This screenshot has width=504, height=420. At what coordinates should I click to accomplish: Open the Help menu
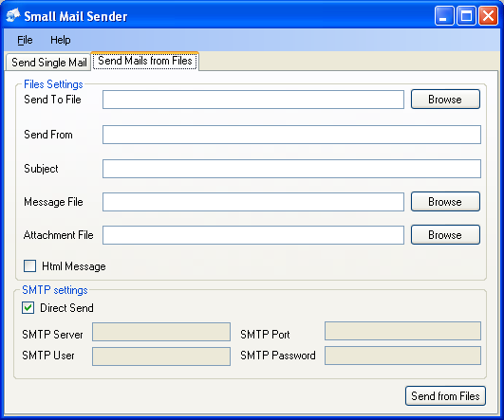click(61, 40)
